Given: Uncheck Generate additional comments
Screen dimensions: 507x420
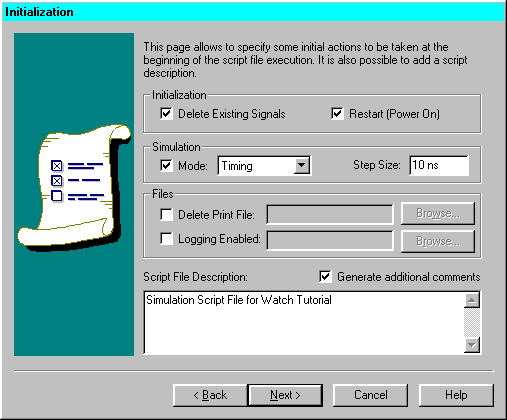Looking at the screenshot, I should click(325, 277).
